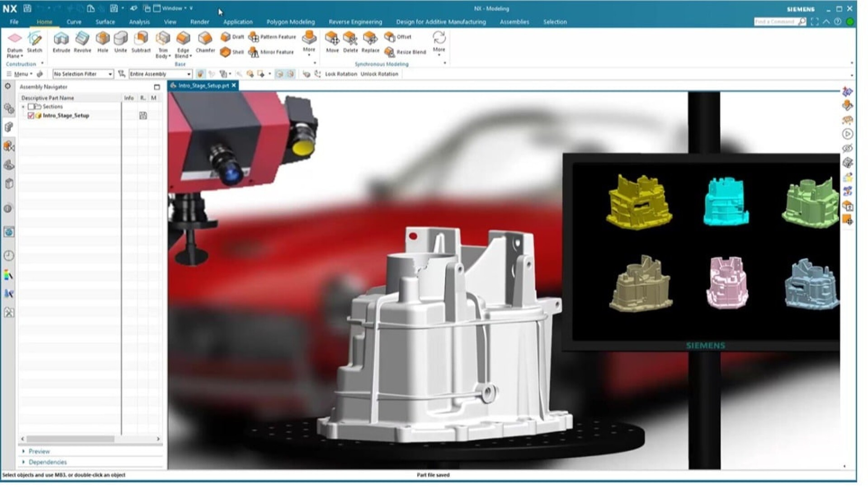Select the Offset region tool
The width and height of the screenshot is (868, 487).
pos(398,37)
